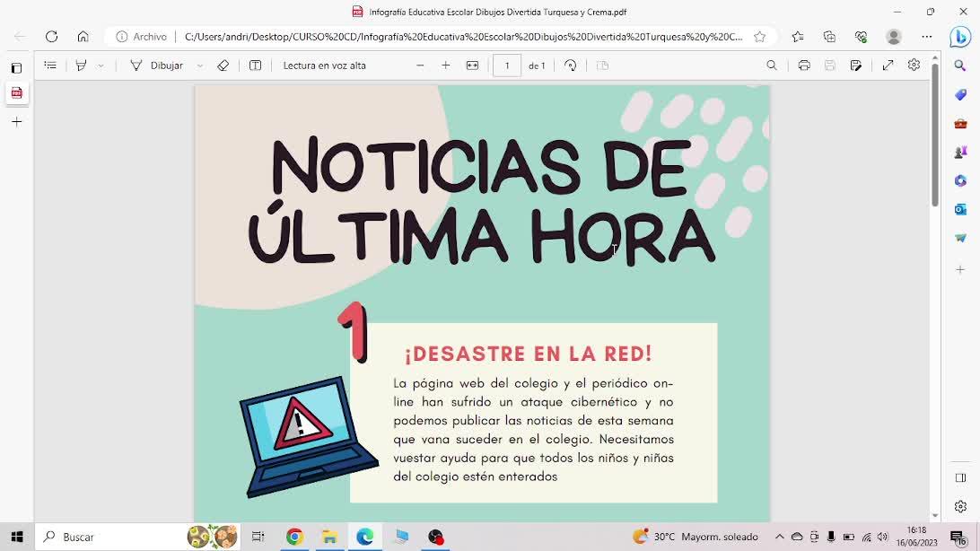
Task: Zoom out with minus button
Action: tap(420, 65)
